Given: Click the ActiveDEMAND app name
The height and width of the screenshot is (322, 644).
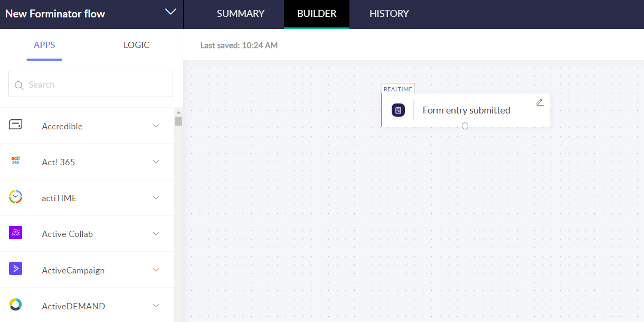Looking at the screenshot, I should tap(73, 306).
